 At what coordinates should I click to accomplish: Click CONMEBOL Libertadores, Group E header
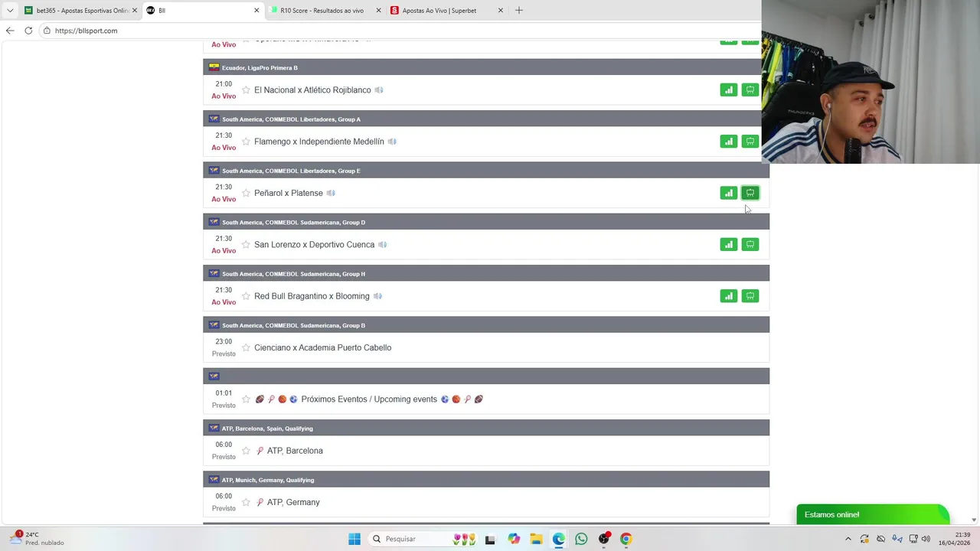[486, 171]
